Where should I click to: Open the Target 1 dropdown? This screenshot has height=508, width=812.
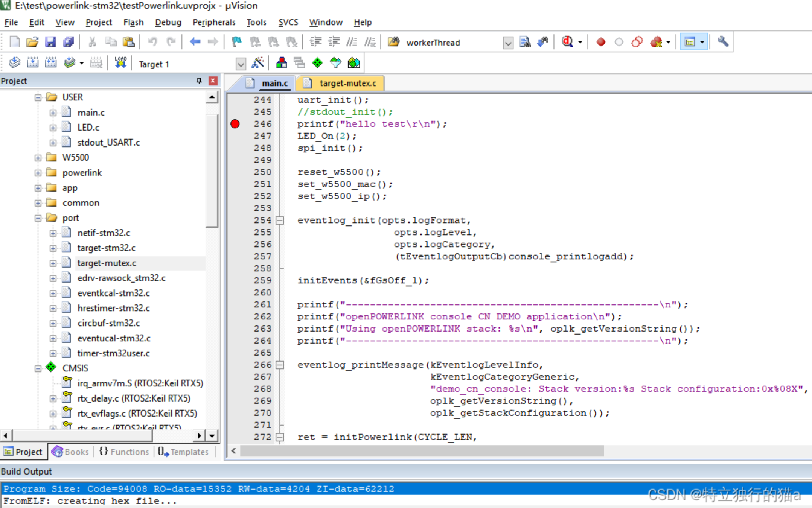click(x=241, y=64)
